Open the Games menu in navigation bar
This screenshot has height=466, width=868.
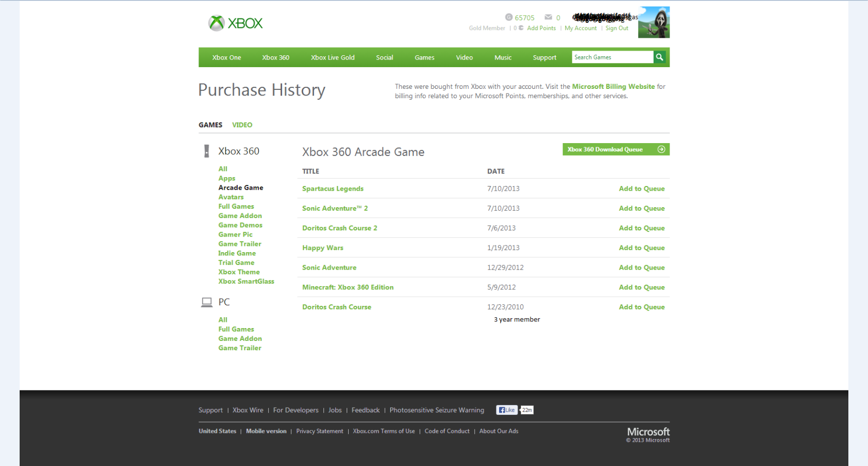point(425,57)
